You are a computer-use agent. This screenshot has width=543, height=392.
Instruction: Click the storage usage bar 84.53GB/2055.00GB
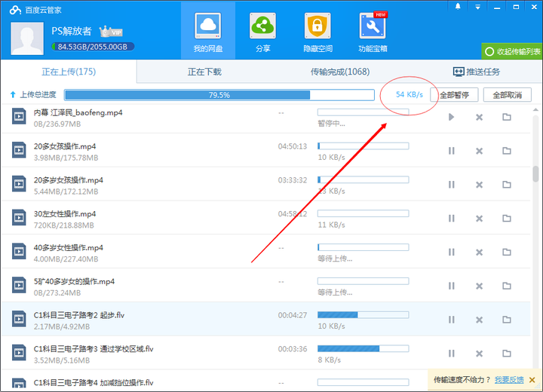pyautogui.click(x=93, y=47)
